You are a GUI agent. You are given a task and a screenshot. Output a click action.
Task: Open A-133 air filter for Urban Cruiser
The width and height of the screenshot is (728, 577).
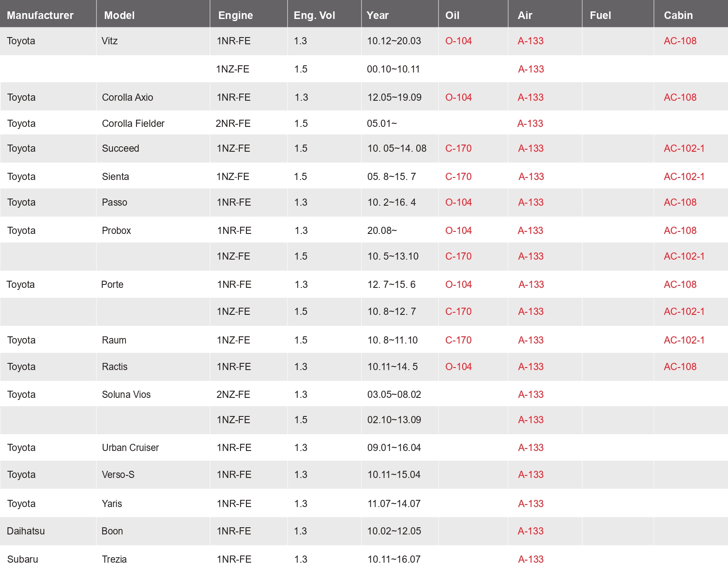tap(531, 448)
